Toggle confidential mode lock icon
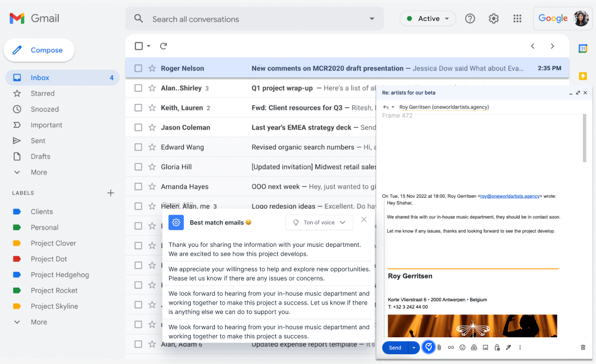Image resolution: width=596 pixels, height=364 pixels. pos(497,348)
